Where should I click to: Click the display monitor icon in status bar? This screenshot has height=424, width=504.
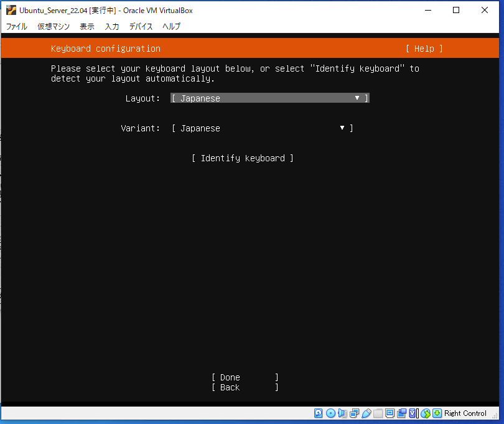point(390,413)
